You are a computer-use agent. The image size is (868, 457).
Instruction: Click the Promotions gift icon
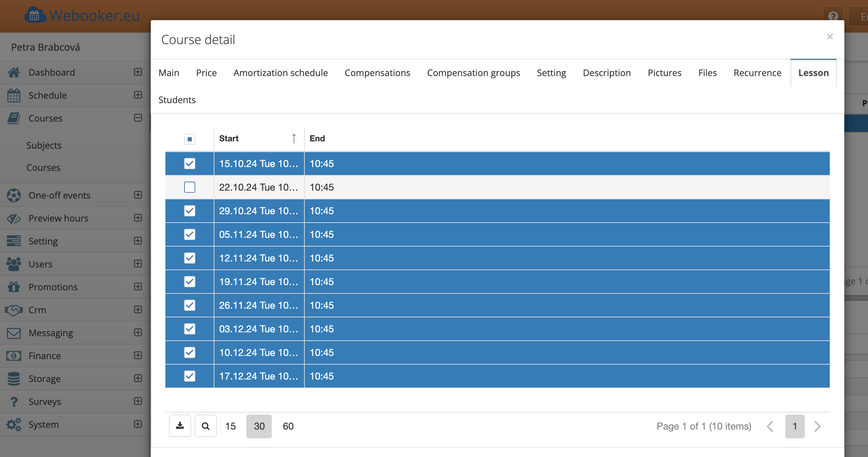pos(14,287)
